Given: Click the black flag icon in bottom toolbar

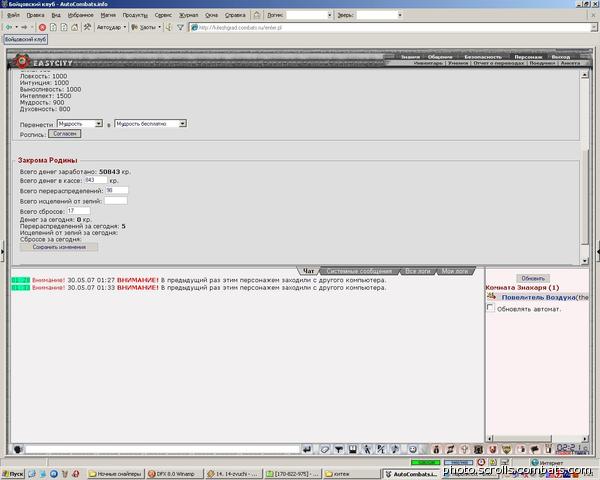Looking at the screenshot, I should (x=535, y=449).
